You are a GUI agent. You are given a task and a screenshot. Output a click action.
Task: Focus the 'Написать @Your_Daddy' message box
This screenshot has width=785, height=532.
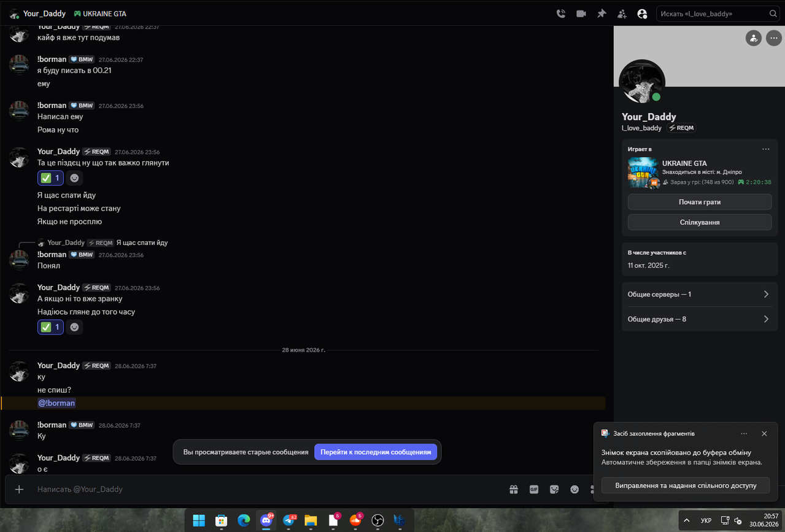267,489
